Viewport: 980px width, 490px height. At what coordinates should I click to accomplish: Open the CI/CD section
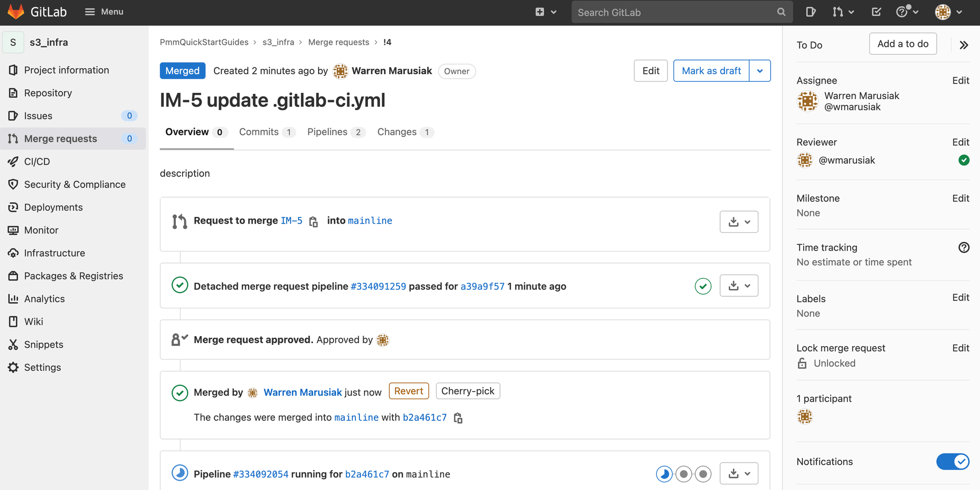37,161
